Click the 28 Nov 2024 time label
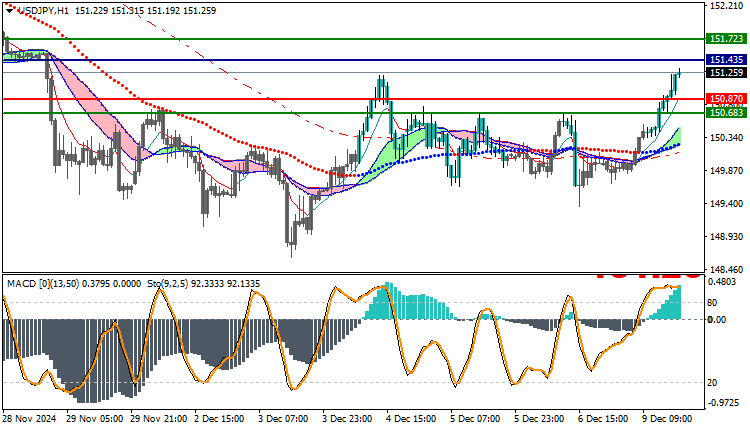The image size is (750, 430). pos(29,419)
